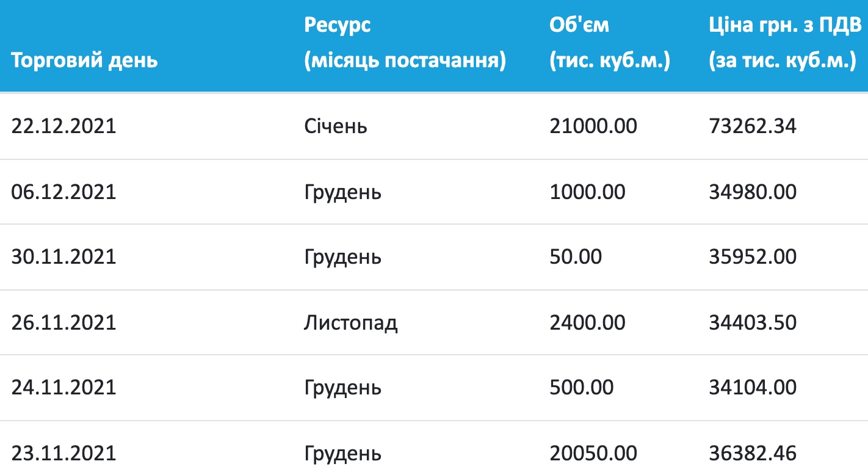Click the Січень resource cell

pos(336,126)
